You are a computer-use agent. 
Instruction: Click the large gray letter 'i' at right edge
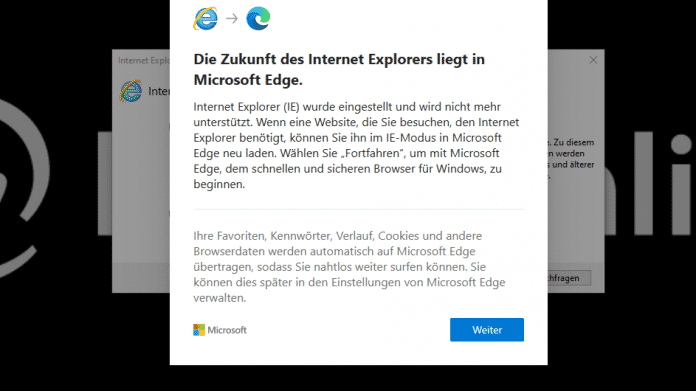pos(681,183)
